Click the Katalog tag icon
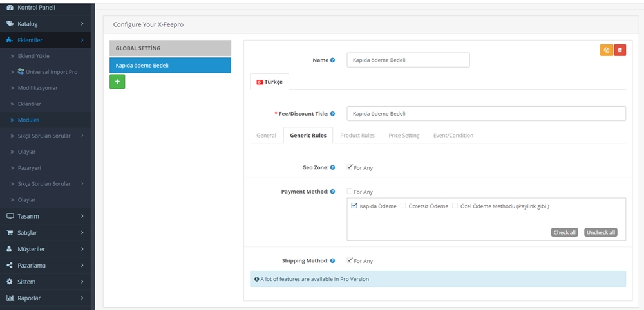The image size is (644, 310). point(10,24)
